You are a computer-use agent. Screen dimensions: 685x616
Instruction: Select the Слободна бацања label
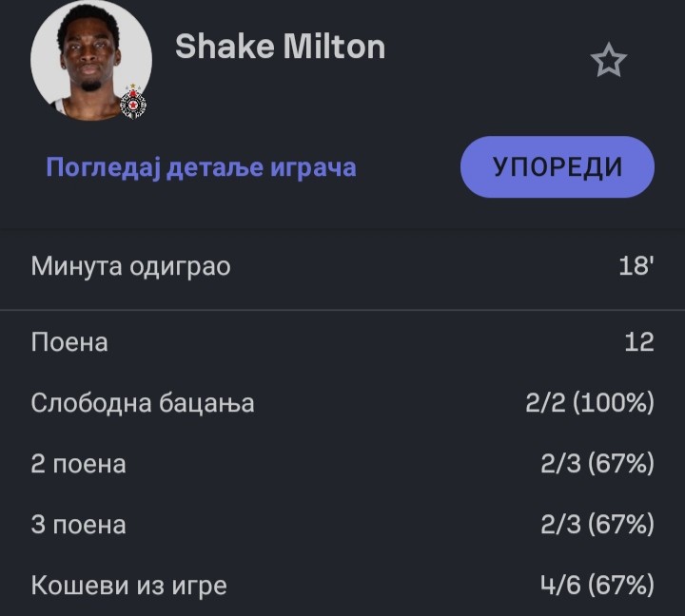pos(143,403)
